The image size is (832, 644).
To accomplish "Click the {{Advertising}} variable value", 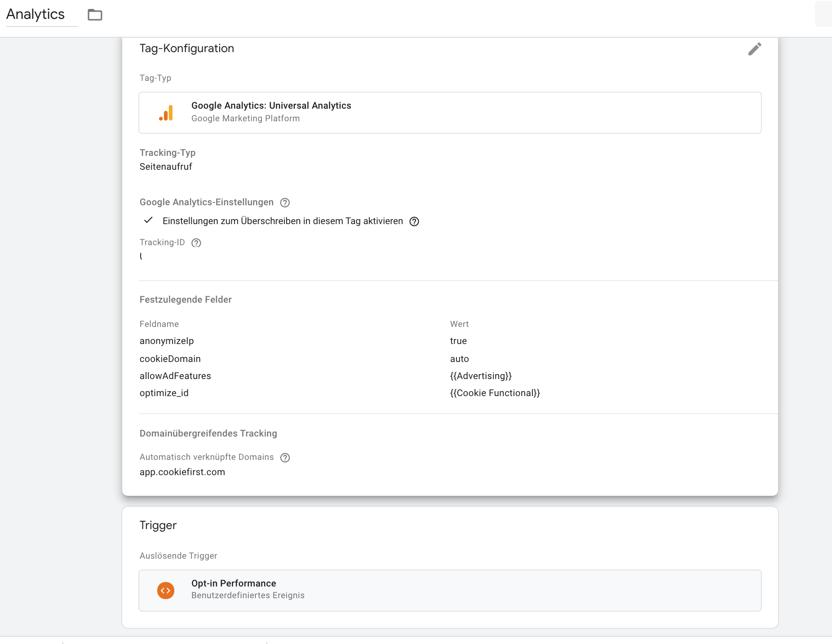I will [481, 376].
